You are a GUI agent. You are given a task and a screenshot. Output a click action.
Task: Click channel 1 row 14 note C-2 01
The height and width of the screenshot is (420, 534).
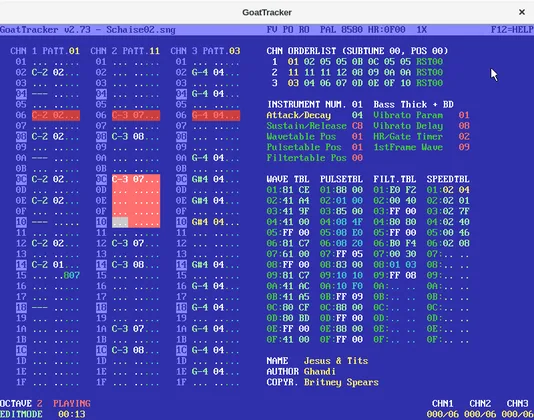(x=48, y=265)
